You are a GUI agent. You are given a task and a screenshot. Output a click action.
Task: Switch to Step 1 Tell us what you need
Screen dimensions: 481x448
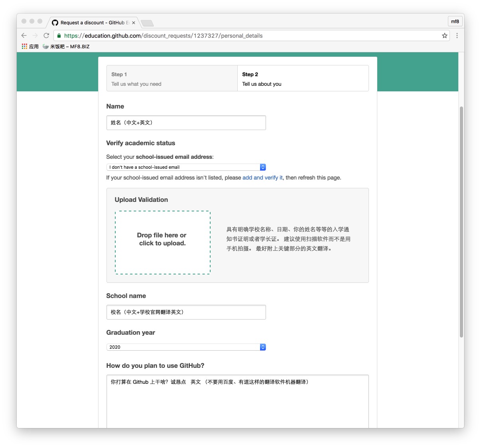coord(172,79)
